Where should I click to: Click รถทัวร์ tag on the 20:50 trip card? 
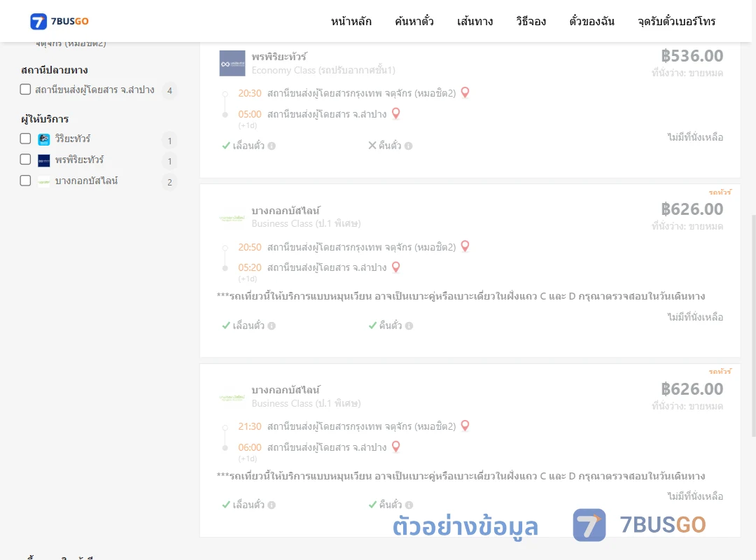coord(720,192)
